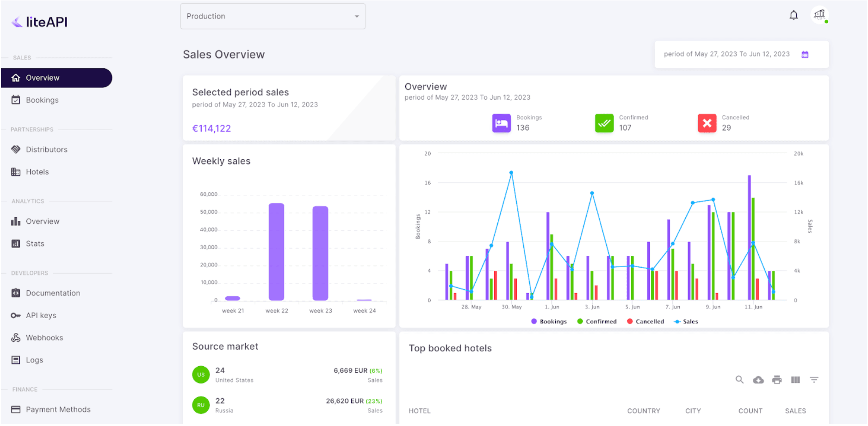Open filter options for hotels table
This screenshot has width=868, height=426.
[x=814, y=380]
